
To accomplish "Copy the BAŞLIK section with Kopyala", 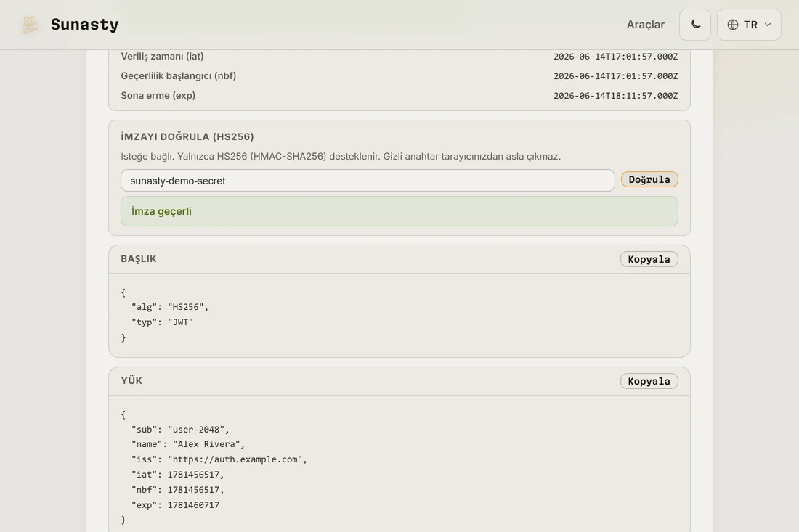I will pyautogui.click(x=649, y=259).
